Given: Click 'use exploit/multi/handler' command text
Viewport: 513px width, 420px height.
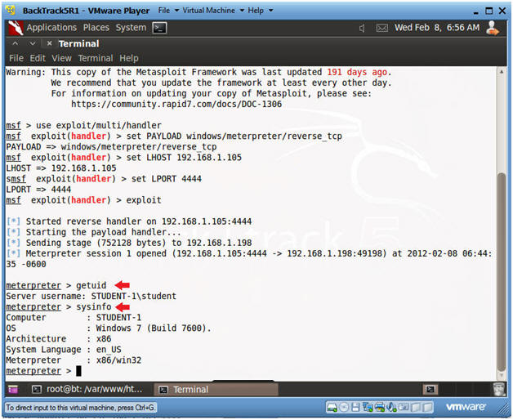Looking at the screenshot, I should coord(99,125).
